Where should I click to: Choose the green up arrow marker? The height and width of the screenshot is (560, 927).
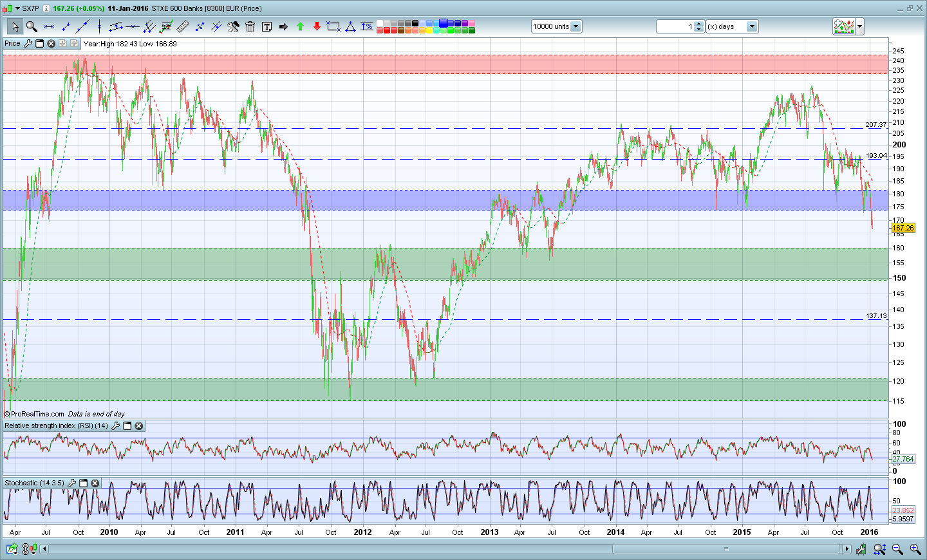(x=300, y=26)
